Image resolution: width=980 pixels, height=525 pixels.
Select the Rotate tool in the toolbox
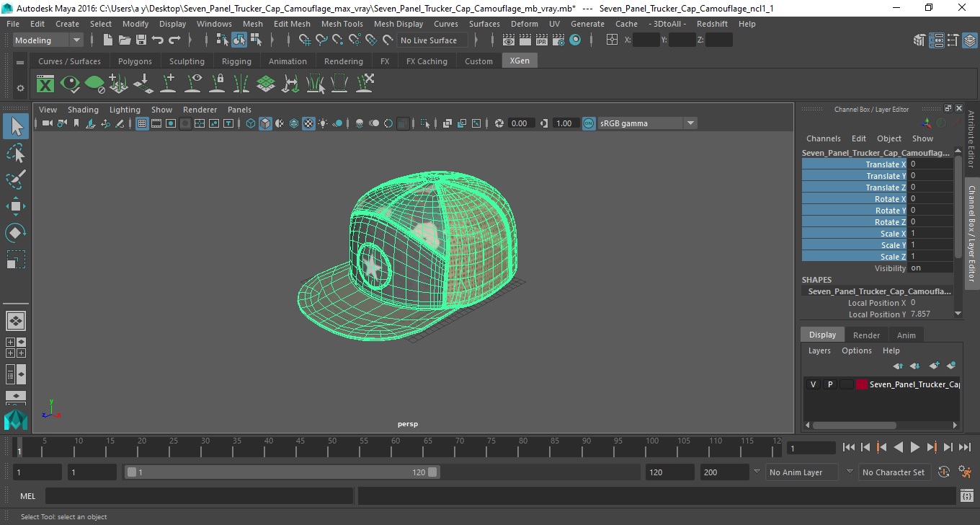point(16,233)
